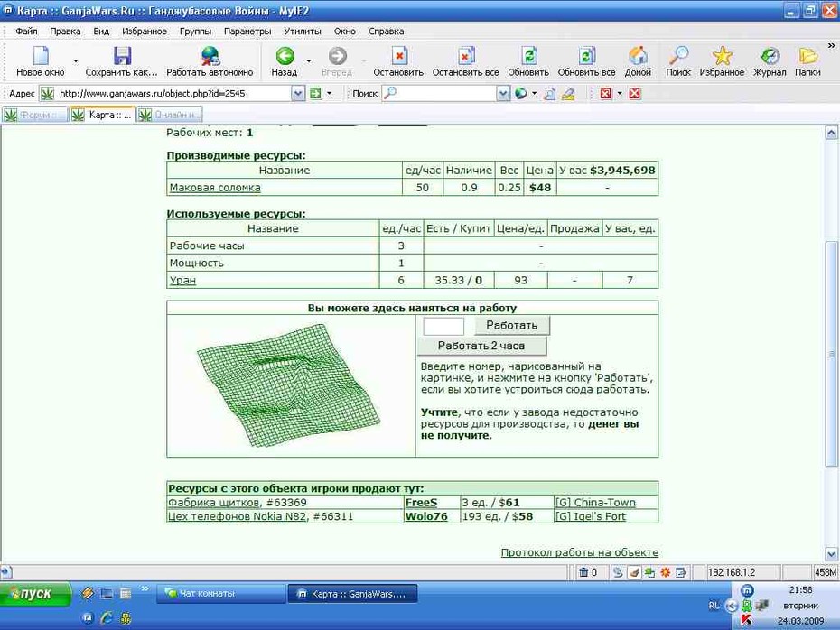Open the Папки folders icon
Viewport: 840px width, 630px height.
pyautogui.click(x=807, y=56)
